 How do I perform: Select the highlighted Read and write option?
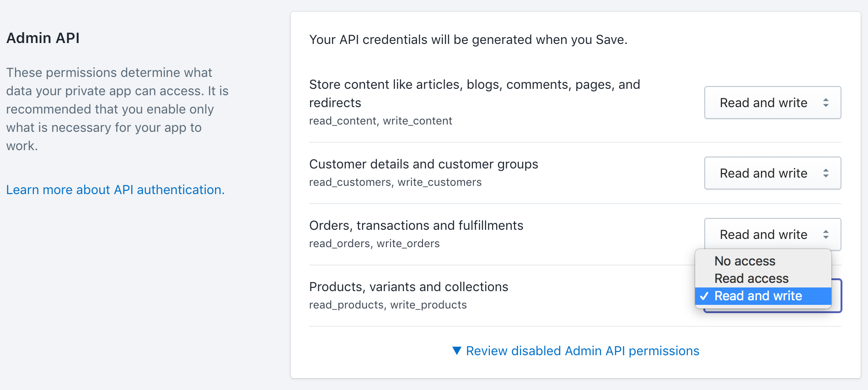(758, 296)
